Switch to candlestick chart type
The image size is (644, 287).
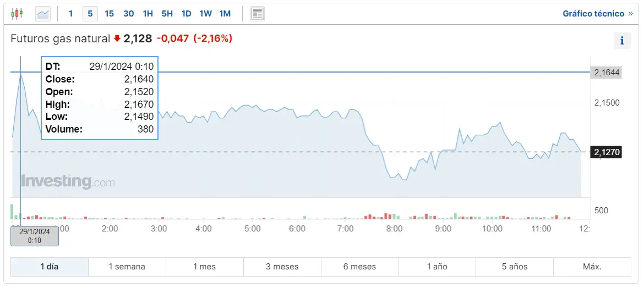coord(17,13)
